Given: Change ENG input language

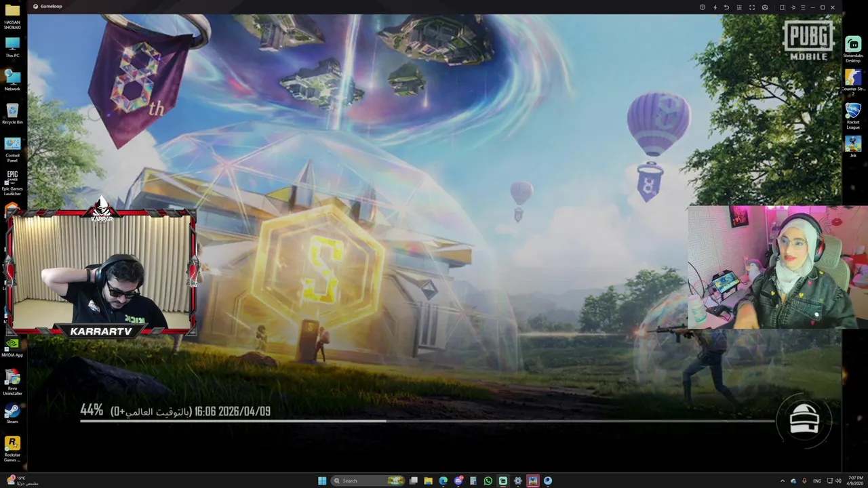Looking at the screenshot, I should click(817, 481).
